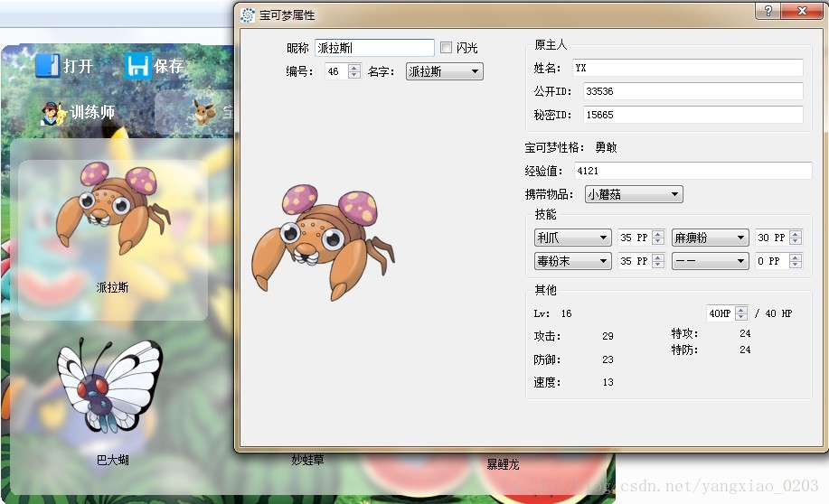Click the Eevee tab icon
The height and width of the screenshot is (504, 829).
(x=204, y=111)
